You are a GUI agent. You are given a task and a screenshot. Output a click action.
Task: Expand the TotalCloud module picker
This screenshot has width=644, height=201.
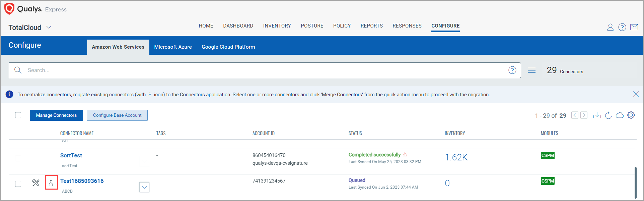coord(49,27)
